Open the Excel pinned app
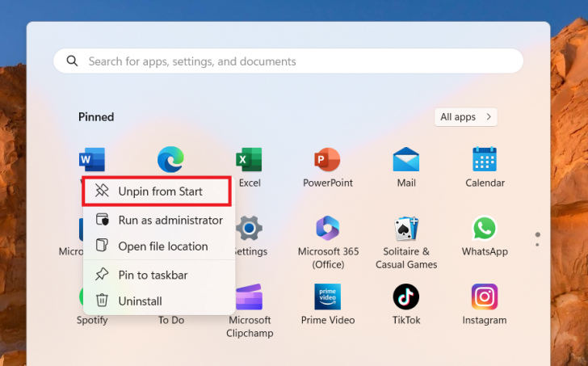This screenshot has width=588, height=366. 249,159
